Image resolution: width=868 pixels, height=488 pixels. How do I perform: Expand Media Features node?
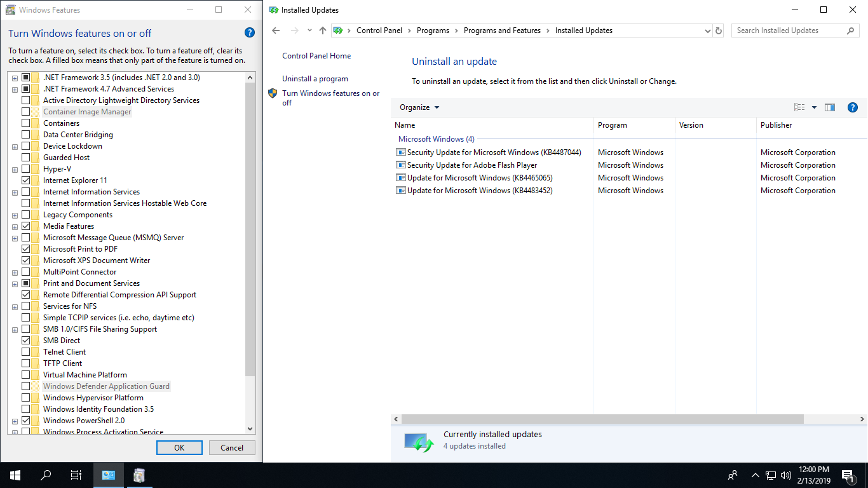click(x=15, y=226)
